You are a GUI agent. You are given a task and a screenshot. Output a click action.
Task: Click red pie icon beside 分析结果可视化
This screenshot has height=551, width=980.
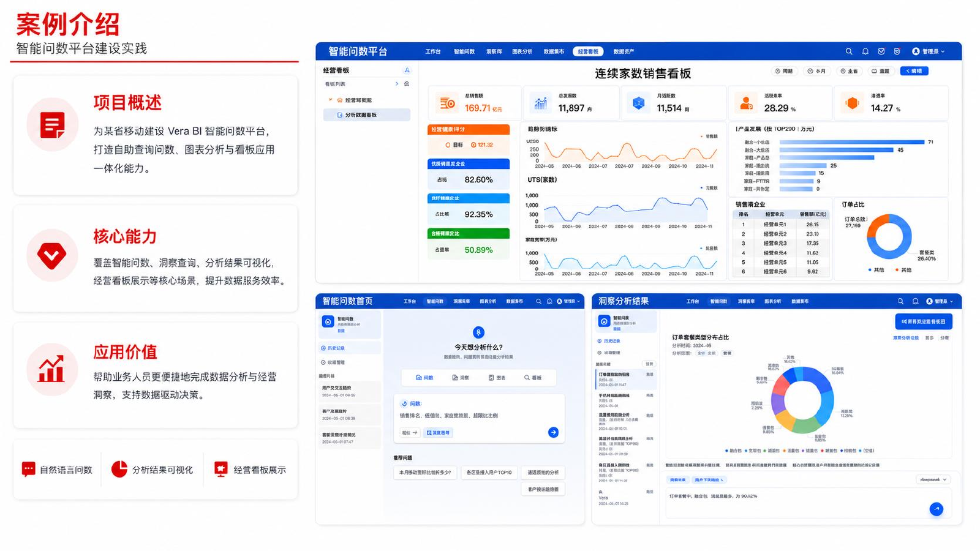coord(119,469)
